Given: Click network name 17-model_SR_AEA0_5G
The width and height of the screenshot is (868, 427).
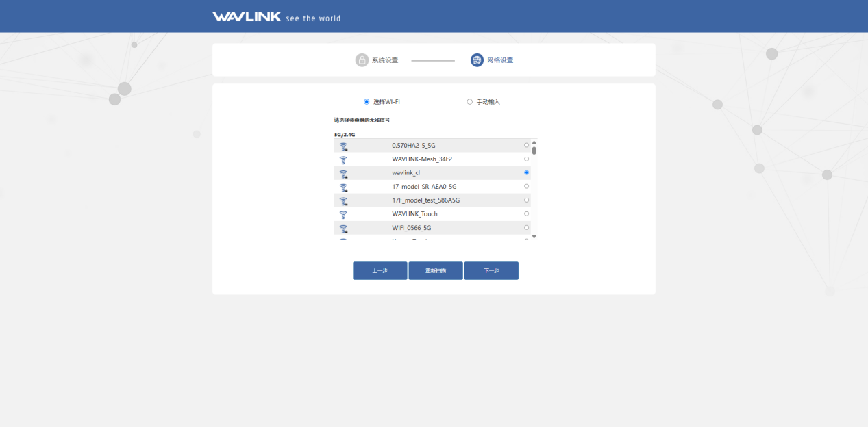Looking at the screenshot, I should pos(424,187).
